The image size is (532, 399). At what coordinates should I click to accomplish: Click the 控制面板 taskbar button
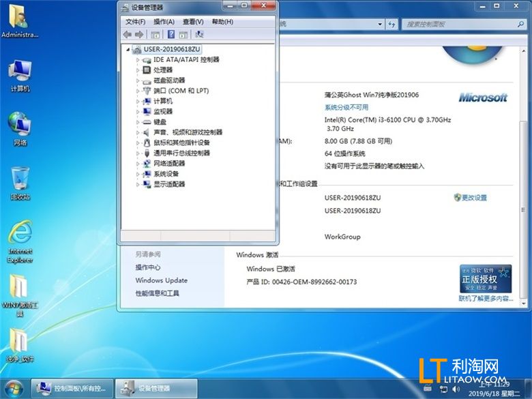click(72, 389)
